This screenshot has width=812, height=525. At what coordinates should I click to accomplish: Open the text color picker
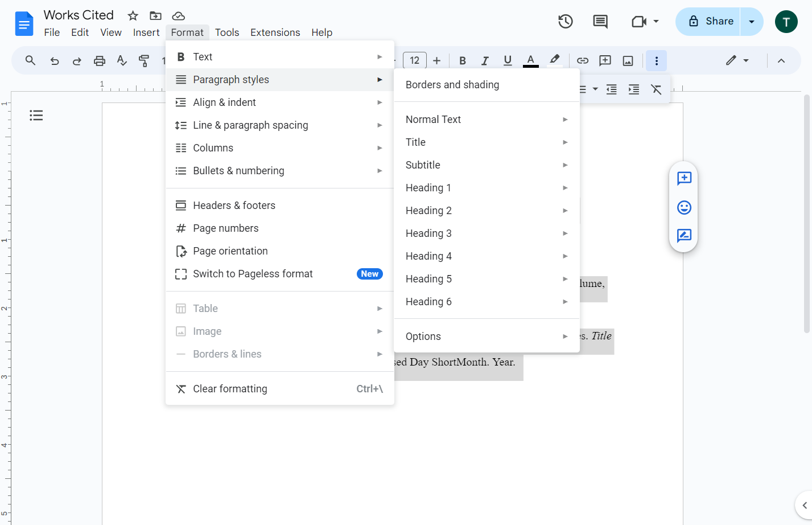pyautogui.click(x=530, y=60)
